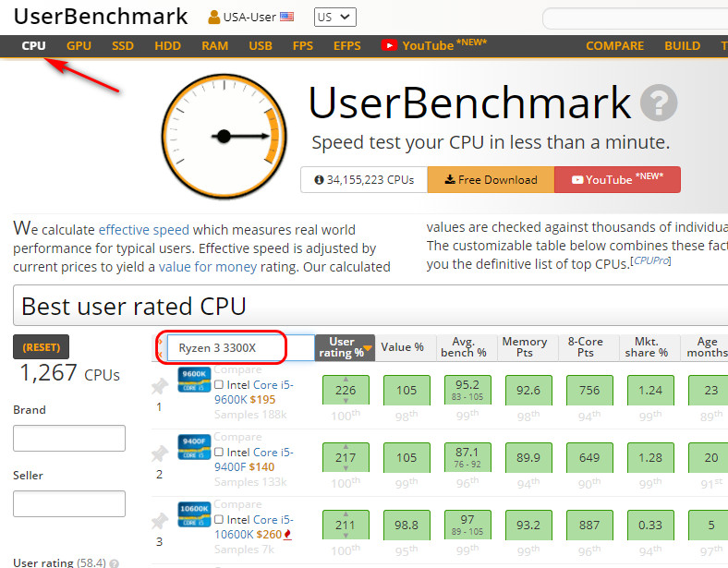
Task: Open the USB tab
Action: [x=261, y=46]
